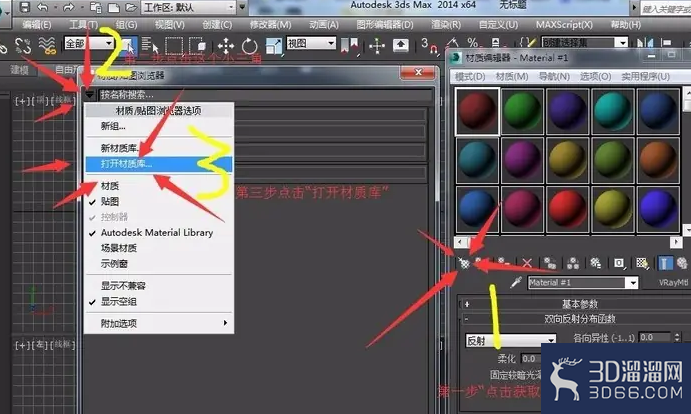691x414 pixels.
Task: Open 实用程序(U) menu in Material Editor
Action: pyautogui.click(x=646, y=77)
